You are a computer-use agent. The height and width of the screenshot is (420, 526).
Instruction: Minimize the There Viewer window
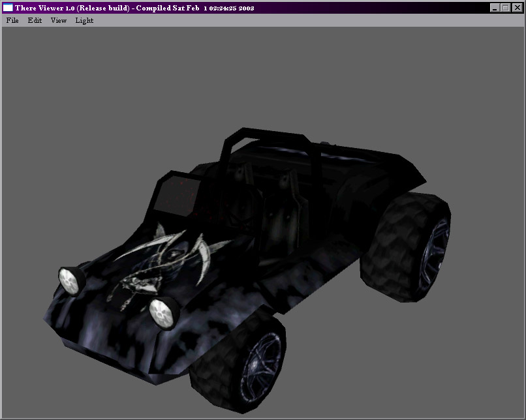pyautogui.click(x=494, y=8)
